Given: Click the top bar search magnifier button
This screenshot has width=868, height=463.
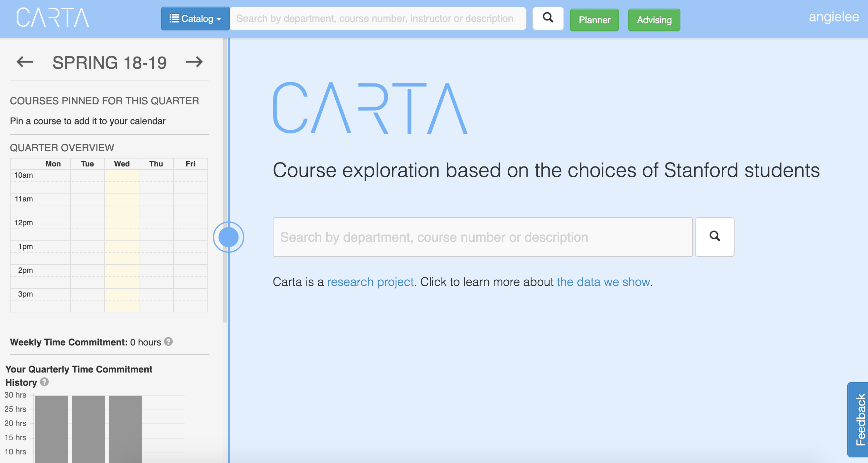Looking at the screenshot, I should point(548,18).
